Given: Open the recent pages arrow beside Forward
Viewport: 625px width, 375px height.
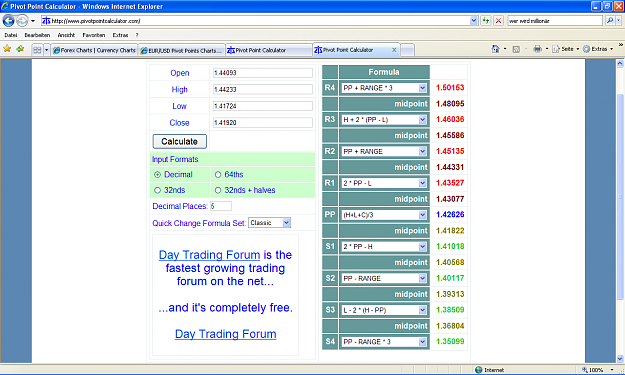Looking at the screenshot, I should pyautogui.click(x=33, y=21).
